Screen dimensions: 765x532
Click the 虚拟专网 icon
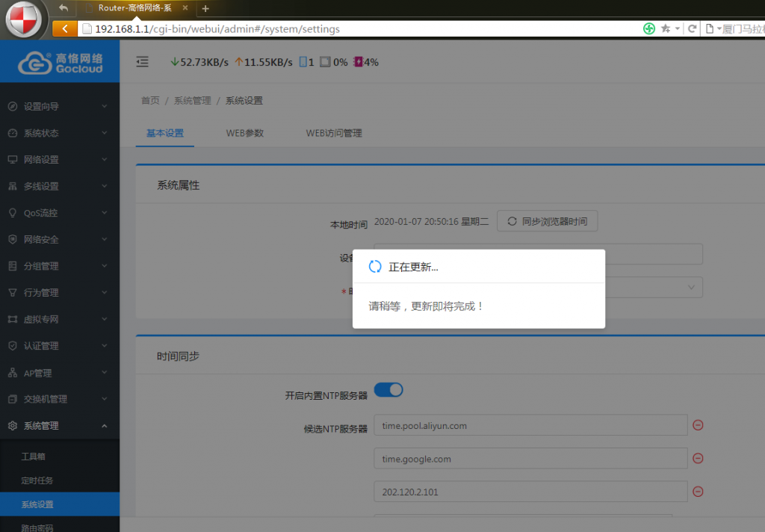tap(13, 319)
